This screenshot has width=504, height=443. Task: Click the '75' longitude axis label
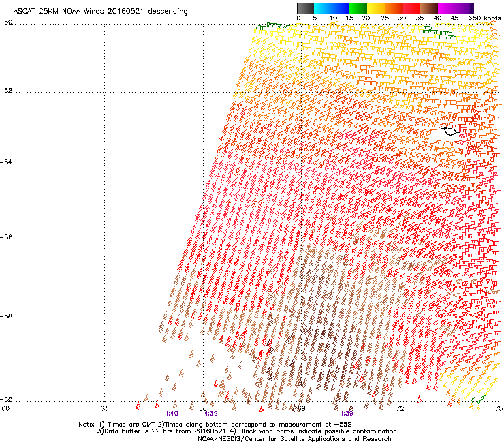[499, 408]
